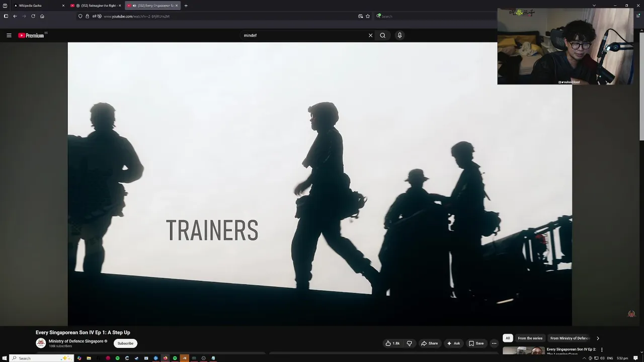Open more actions ellipsis under video

(x=494, y=343)
